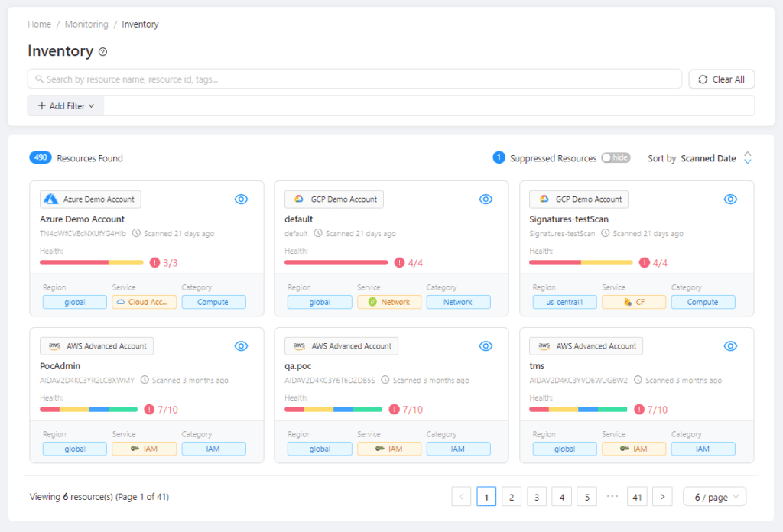Jump to last page 41
Image resolution: width=783 pixels, height=532 pixels.
(x=637, y=497)
